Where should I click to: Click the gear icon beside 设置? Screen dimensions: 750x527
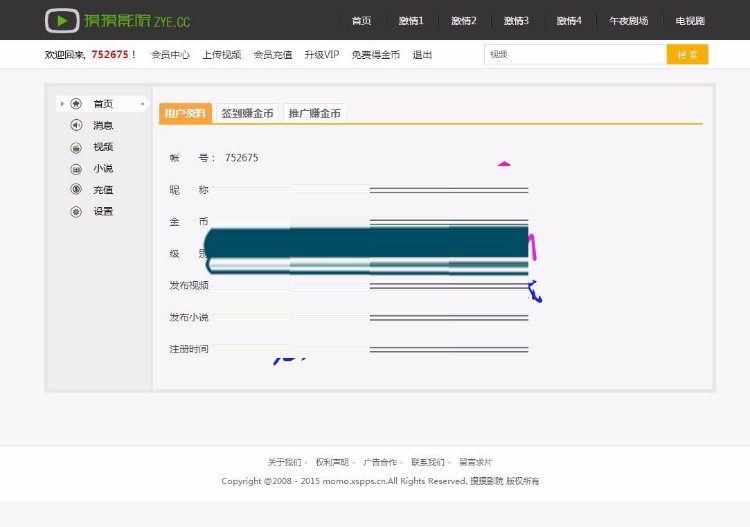(x=76, y=212)
